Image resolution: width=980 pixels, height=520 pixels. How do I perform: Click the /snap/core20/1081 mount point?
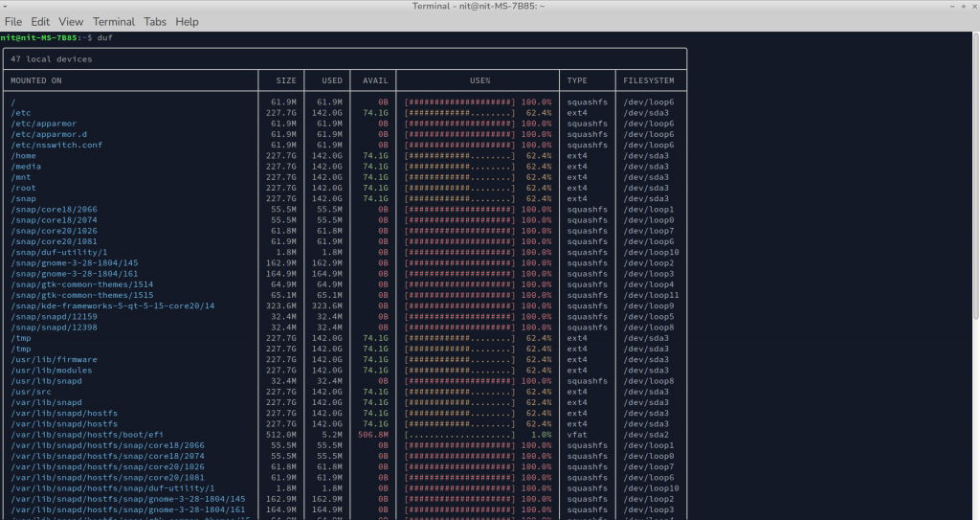(54, 241)
